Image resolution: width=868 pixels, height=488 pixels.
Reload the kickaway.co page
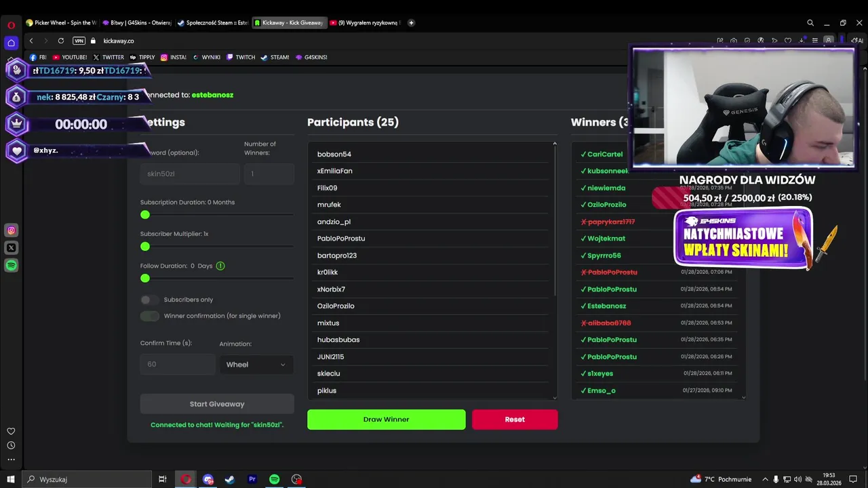pyautogui.click(x=61, y=41)
